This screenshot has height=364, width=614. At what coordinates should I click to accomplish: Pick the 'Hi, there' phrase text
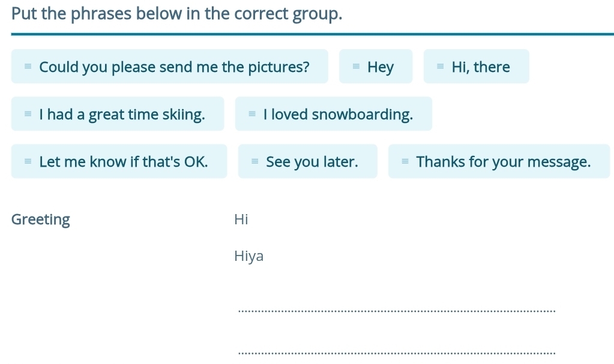(481, 67)
